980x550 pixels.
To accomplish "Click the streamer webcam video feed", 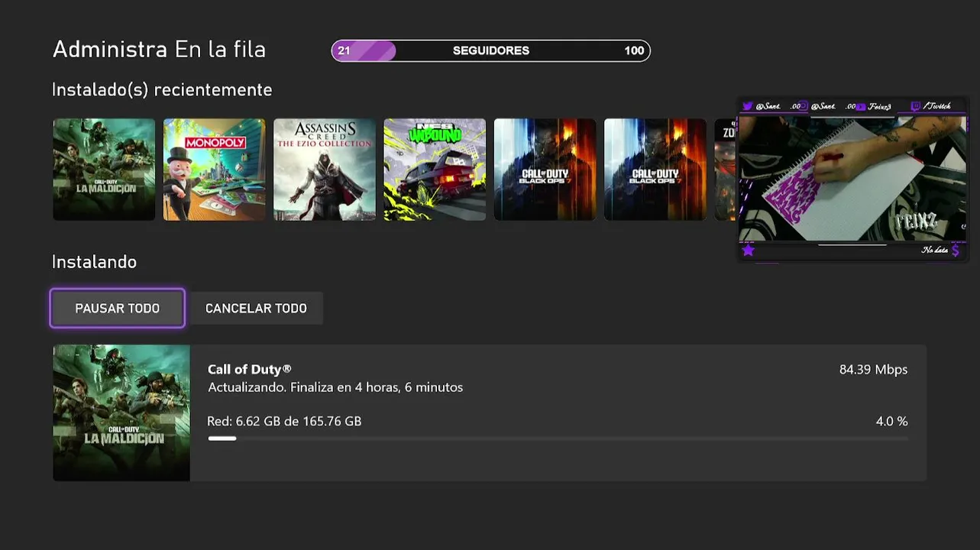I will (x=852, y=179).
